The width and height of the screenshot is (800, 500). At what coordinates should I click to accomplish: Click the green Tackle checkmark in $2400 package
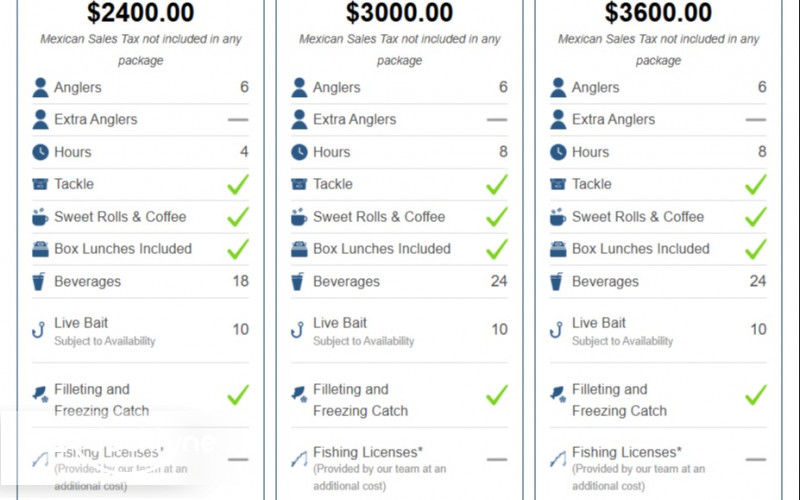click(x=238, y=184)
